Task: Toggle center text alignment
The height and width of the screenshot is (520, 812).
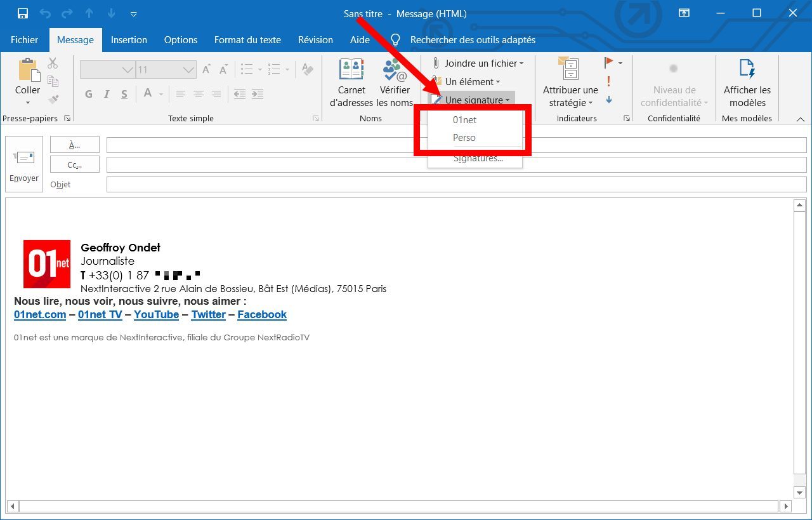Action: (x=199, y=94)
